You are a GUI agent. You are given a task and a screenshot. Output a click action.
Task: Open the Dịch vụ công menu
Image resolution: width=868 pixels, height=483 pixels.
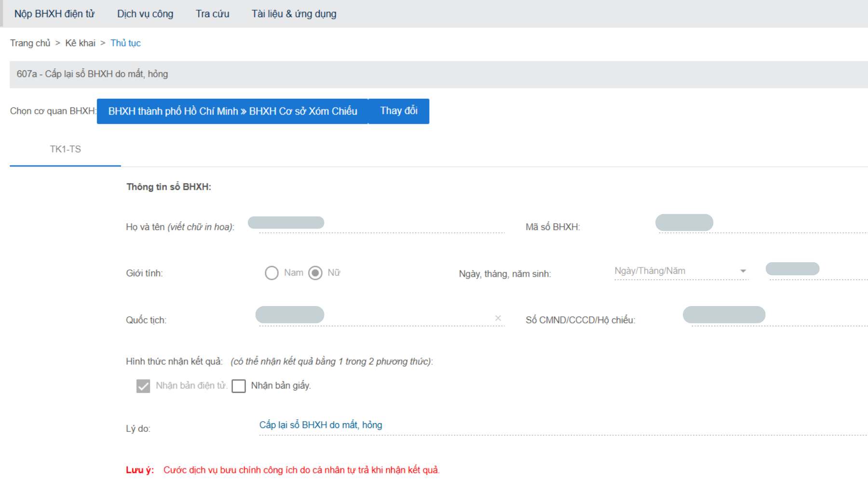coord(145,14)
